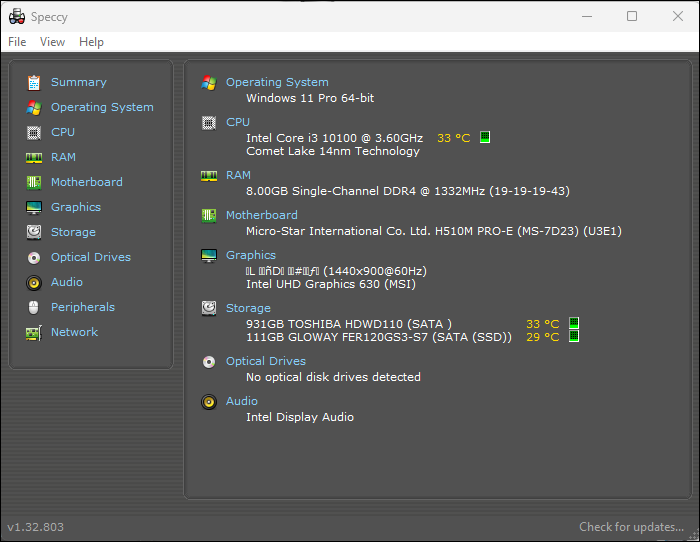This screenshot has height=542, width=700.
Task: Open the View menu
Action: point(52,42)
